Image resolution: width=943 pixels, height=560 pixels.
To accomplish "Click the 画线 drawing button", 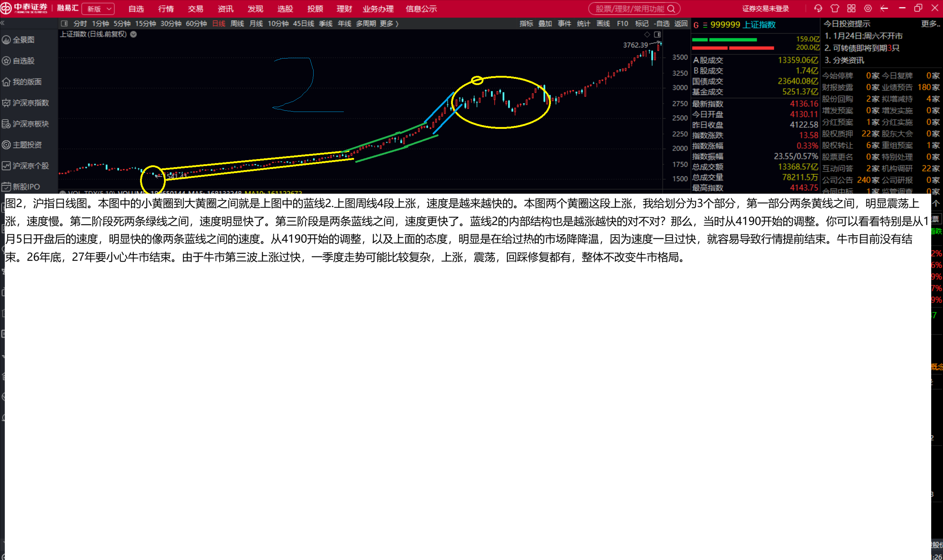I will pos(603,24).
